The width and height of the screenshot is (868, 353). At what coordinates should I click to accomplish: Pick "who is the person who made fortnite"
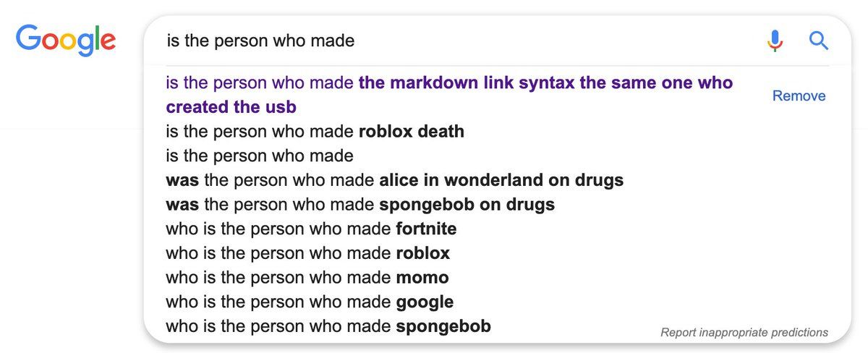311,229
